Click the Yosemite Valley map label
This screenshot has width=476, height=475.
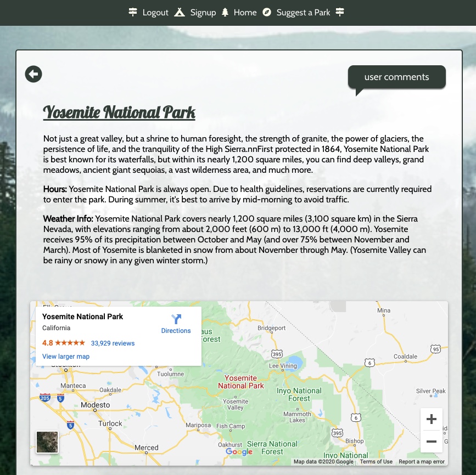tap(236, 404)
